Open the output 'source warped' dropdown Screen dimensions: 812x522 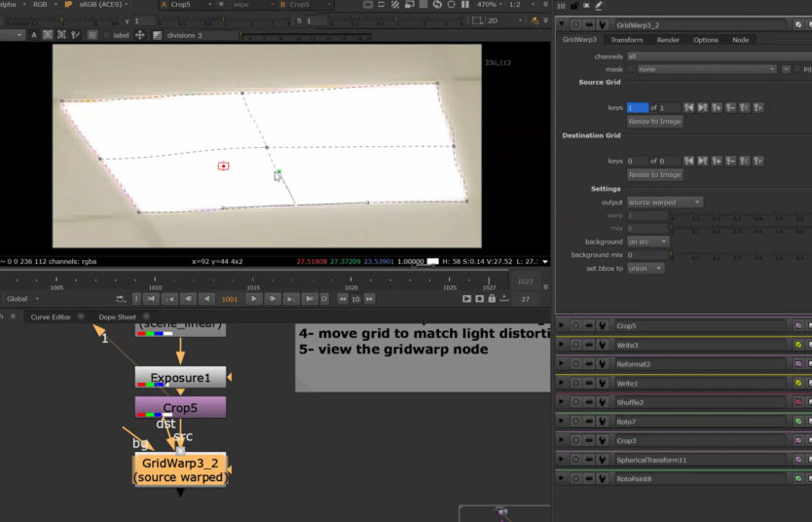(665, 202)
